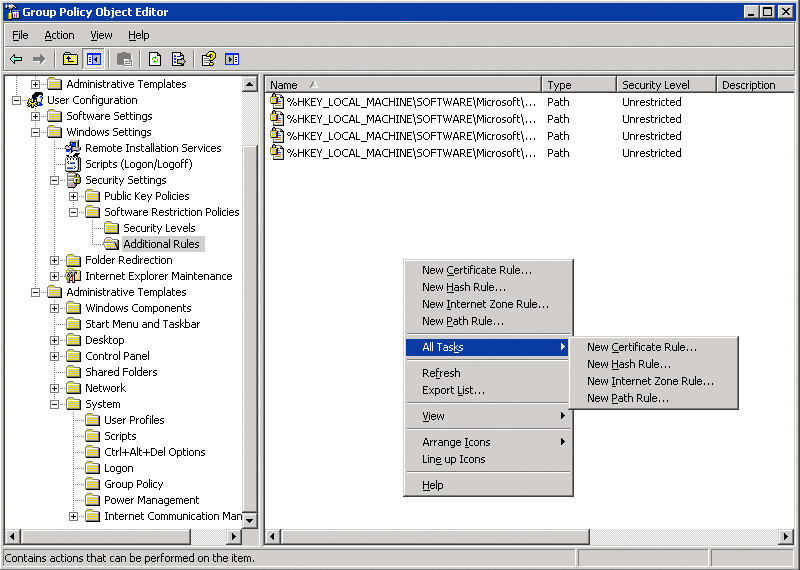Collapse the Windows Settings node
Screen dimensions: 800x570
35,132
